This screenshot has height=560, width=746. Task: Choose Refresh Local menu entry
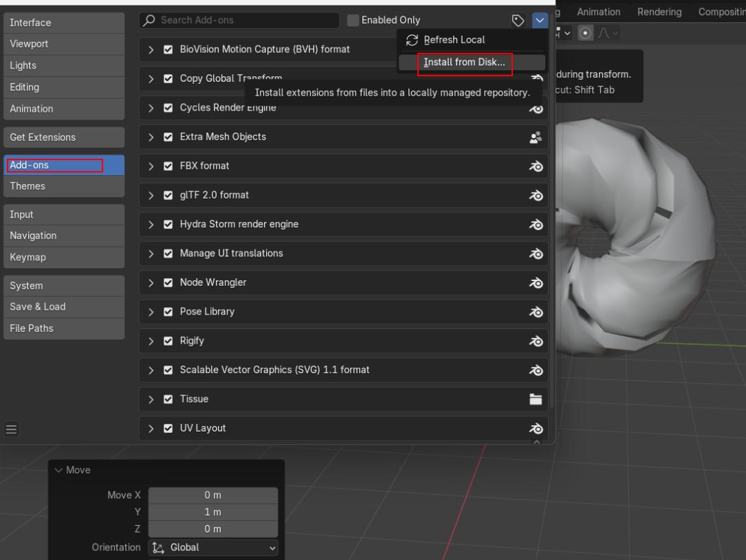click(472, 40)
